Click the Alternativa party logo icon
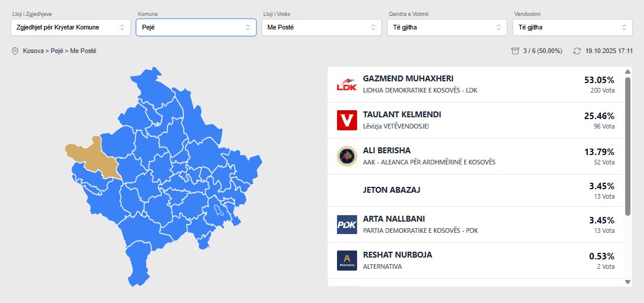This screenshot has width=644, height=303. pyautogui.click(x=346, y=261)
